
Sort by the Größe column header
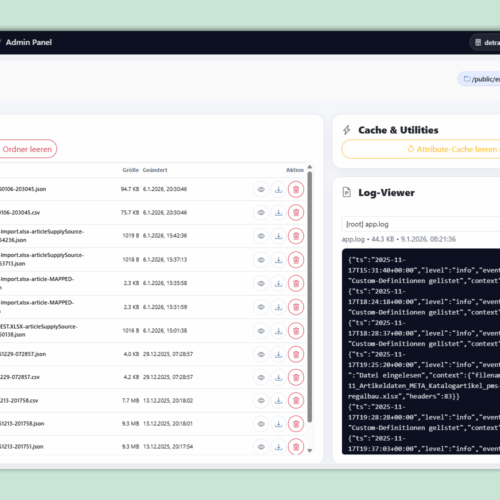130,170
